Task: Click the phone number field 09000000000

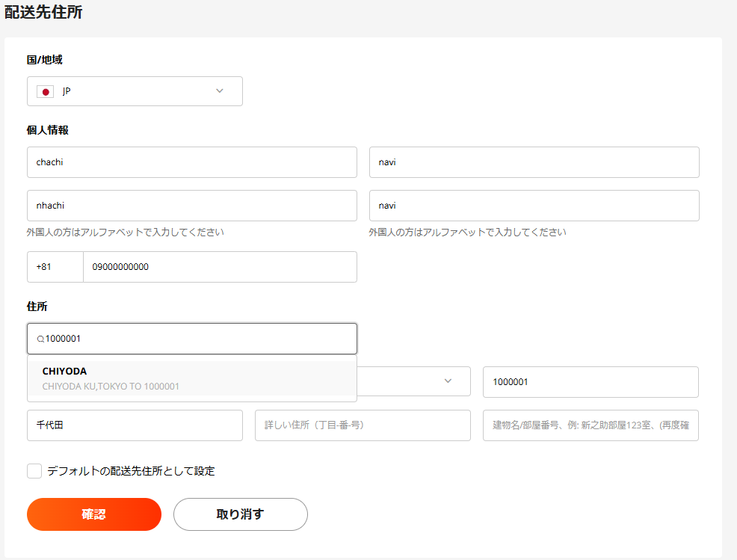Action: pos(219,267)
